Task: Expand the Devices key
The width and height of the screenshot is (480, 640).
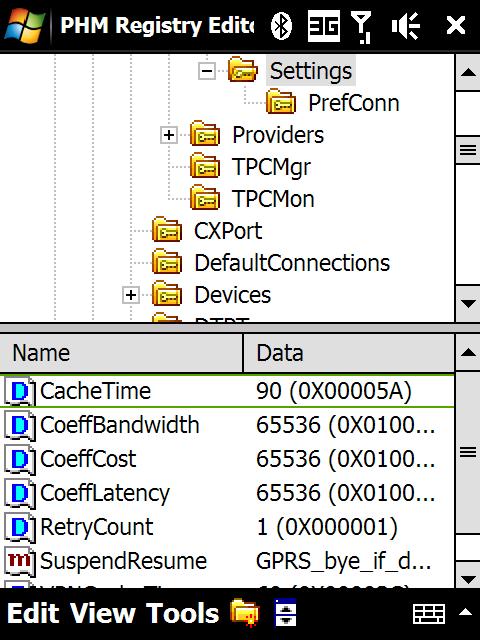Action: (x=131, y=295)
